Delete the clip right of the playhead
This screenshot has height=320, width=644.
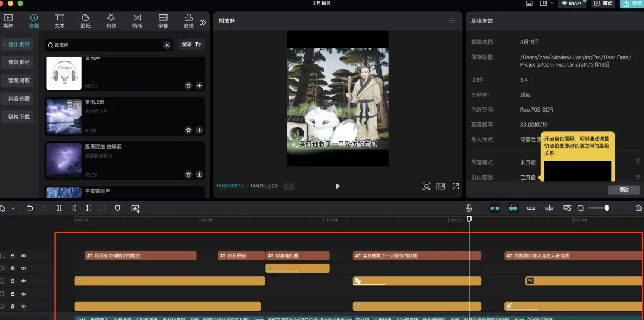tap(88, 208)
